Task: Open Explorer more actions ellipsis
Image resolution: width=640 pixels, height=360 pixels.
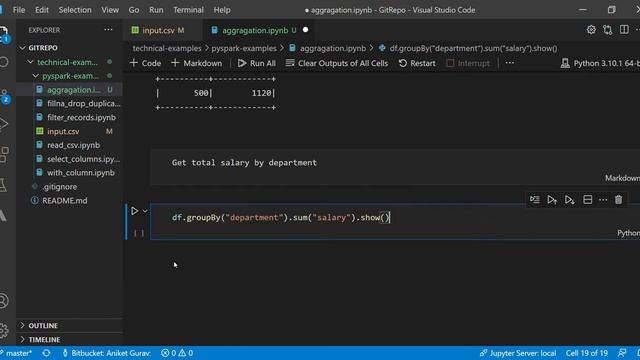Action: coord(108,30)
